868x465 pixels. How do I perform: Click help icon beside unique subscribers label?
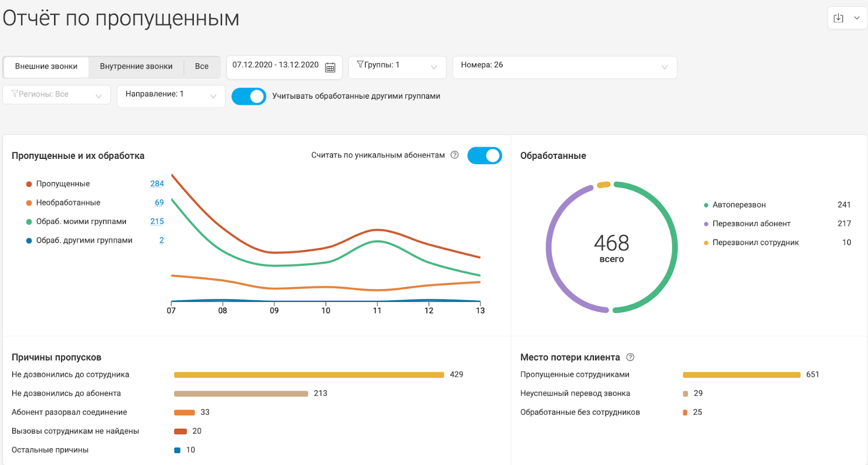[455, 155]
